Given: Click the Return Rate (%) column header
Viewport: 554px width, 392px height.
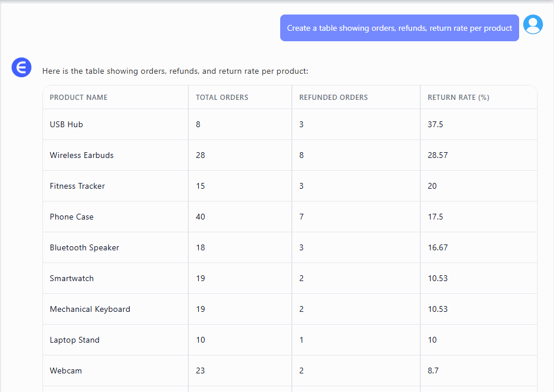Looking at the screenshot, I should click(x=458, y=98).
